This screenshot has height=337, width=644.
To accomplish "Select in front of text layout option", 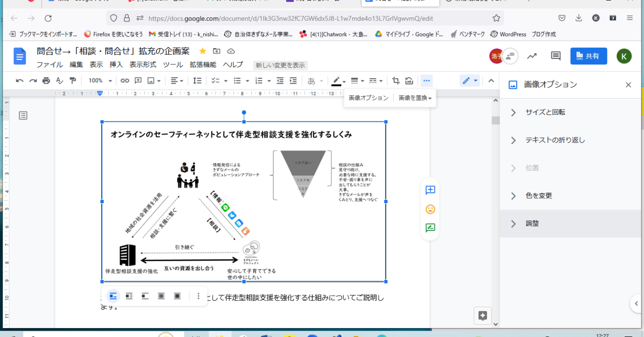I will [177, 296].
